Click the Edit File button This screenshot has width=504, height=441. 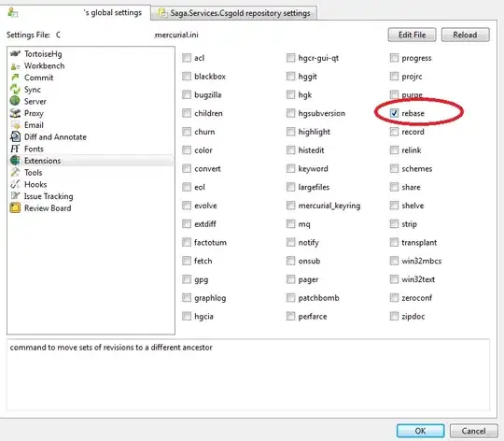[x=413, y=35]
